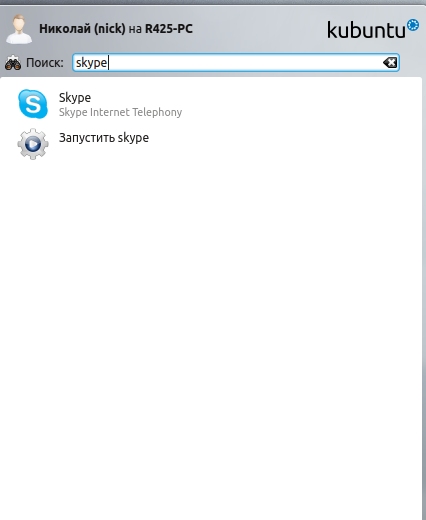Image resolution: width=426 pixels, height=520 pixels.
Task: Click the 'Запустить skype' text
Action: tap(104, 138)
